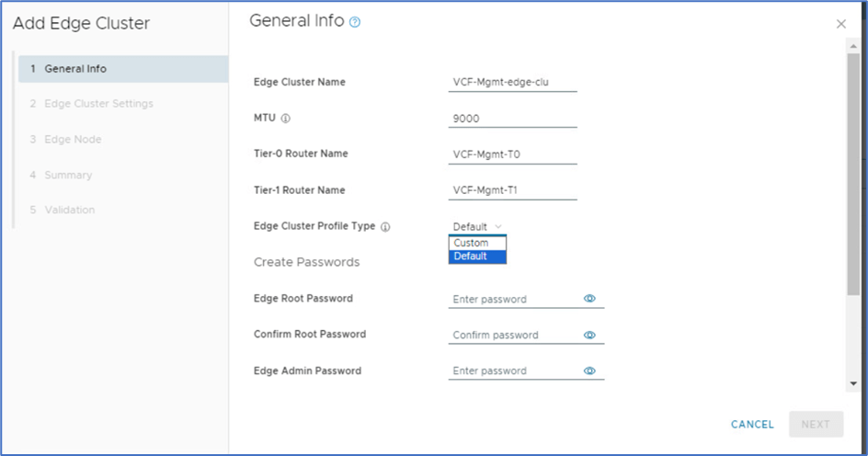Select Custom from the profile list
The image size is (868, 456).
point(476,243)
